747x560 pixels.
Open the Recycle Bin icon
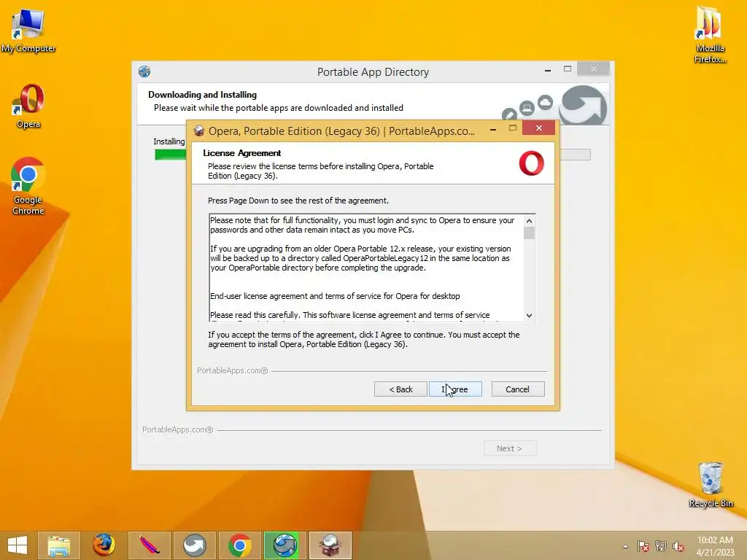pyautogui.click(x=711, y=485)
